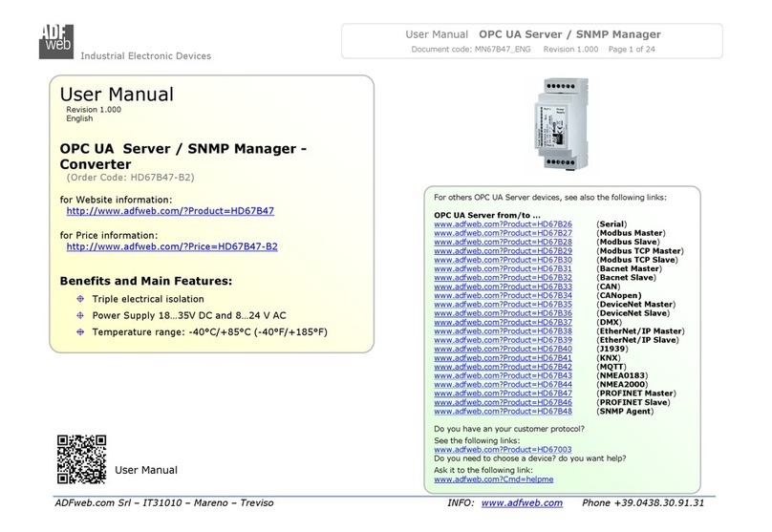This screenshot has width=772, height=532.
Task: Open the HD67B48 SNMP Agent link
Action: click(x=503, y=412)
